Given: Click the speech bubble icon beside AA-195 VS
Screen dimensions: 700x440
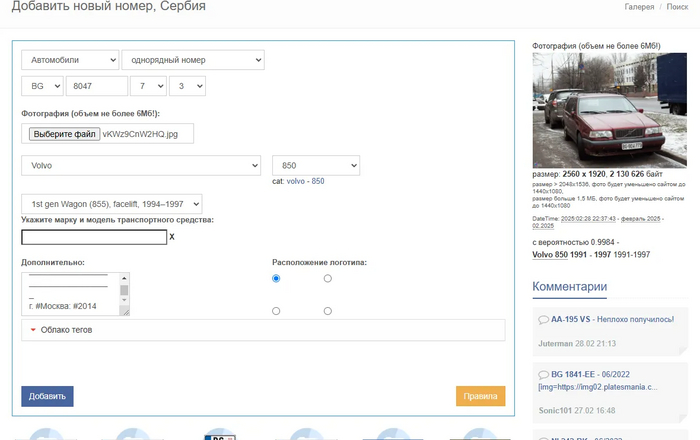Looking at the screenshot, I should coord(543,319).
